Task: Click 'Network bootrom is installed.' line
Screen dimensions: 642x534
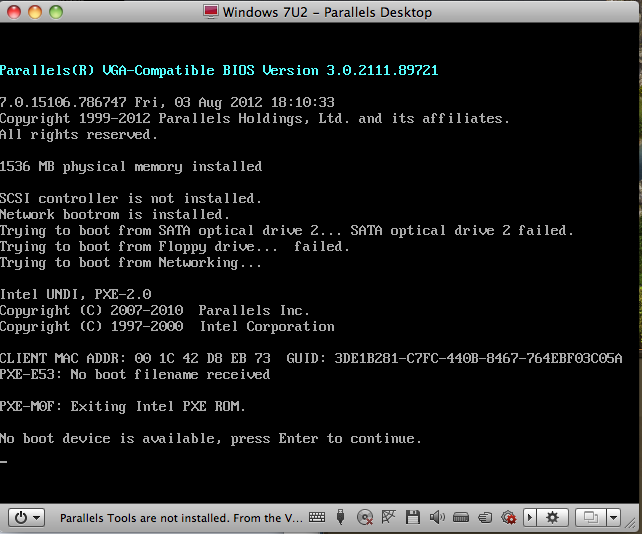Action: coord(115,215)
